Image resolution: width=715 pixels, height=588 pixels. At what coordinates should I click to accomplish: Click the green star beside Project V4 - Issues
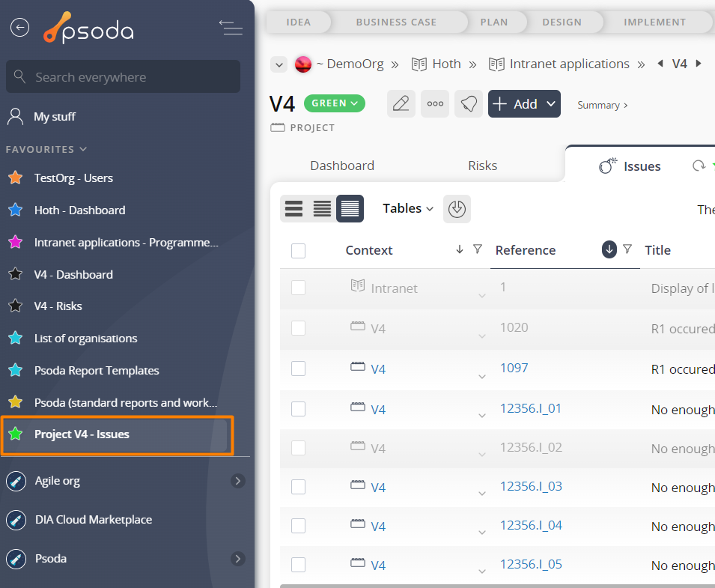click(16, 434)
